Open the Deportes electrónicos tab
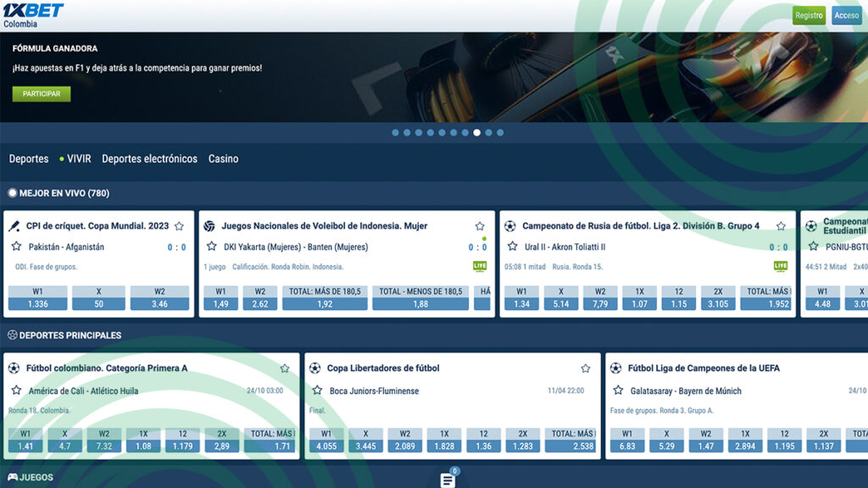 [x=149, y=158]
